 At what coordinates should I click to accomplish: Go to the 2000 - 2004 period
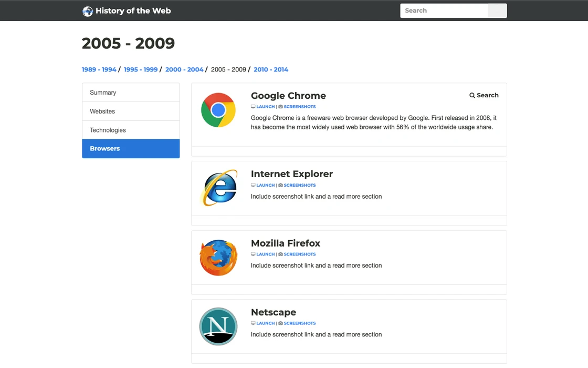click(x=184, y=69)
